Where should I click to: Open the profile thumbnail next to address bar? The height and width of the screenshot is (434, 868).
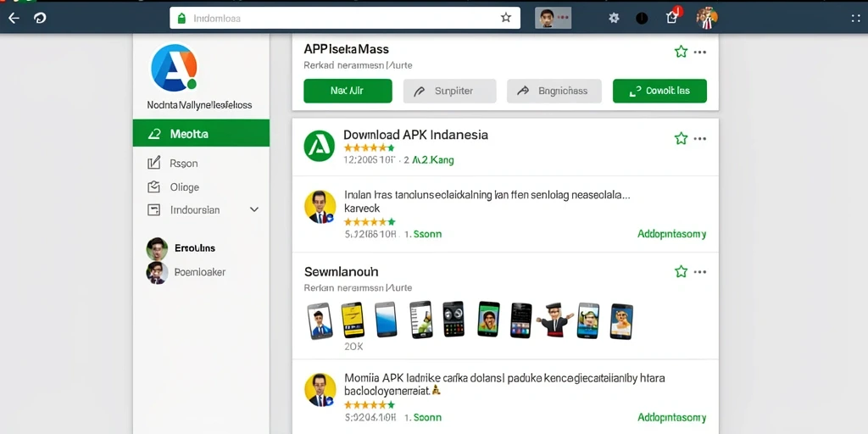(553, 18)
